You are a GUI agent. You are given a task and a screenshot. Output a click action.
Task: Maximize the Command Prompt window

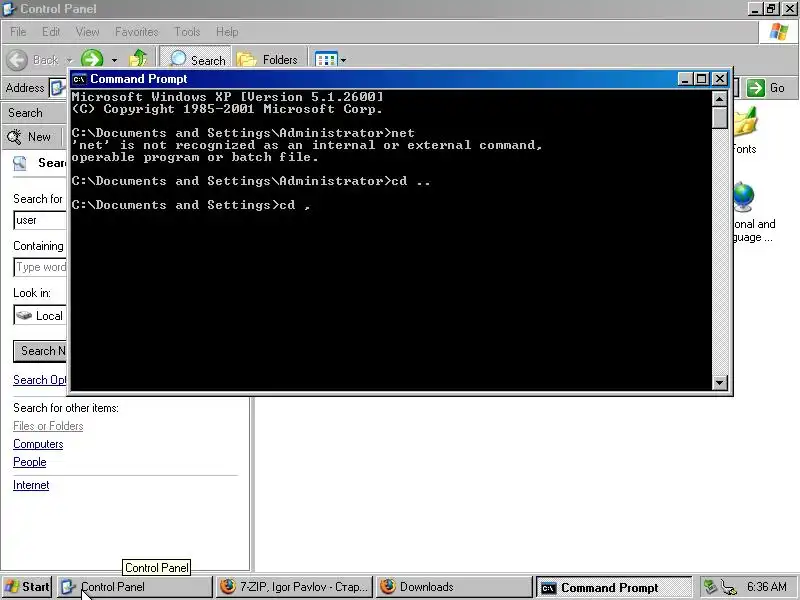(702, 79)
